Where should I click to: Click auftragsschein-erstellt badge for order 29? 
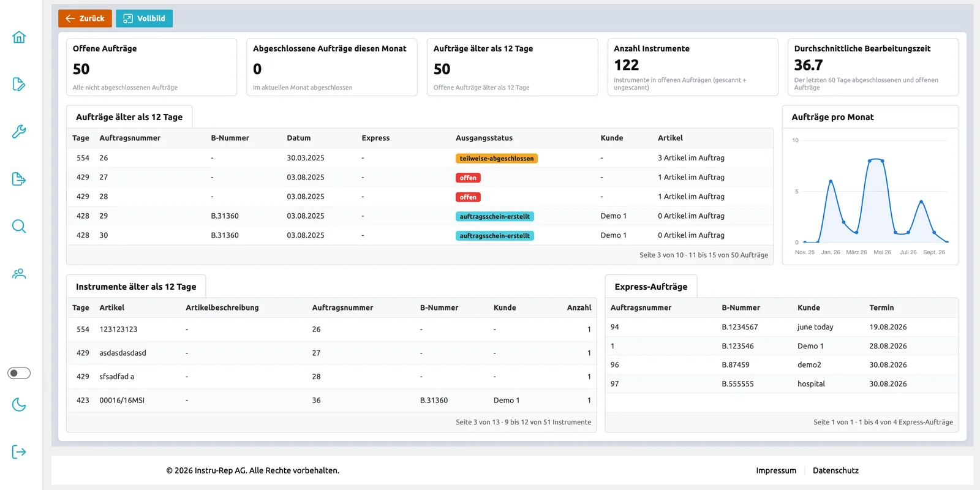pyautogui.click(x=495, y=216)
